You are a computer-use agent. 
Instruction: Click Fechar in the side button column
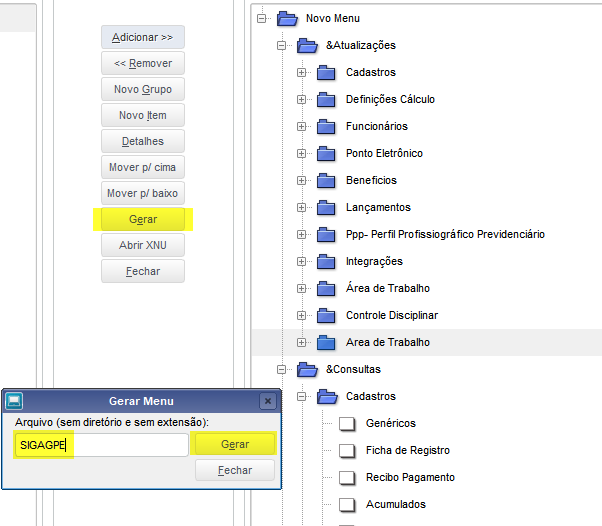tap(143, 271)
